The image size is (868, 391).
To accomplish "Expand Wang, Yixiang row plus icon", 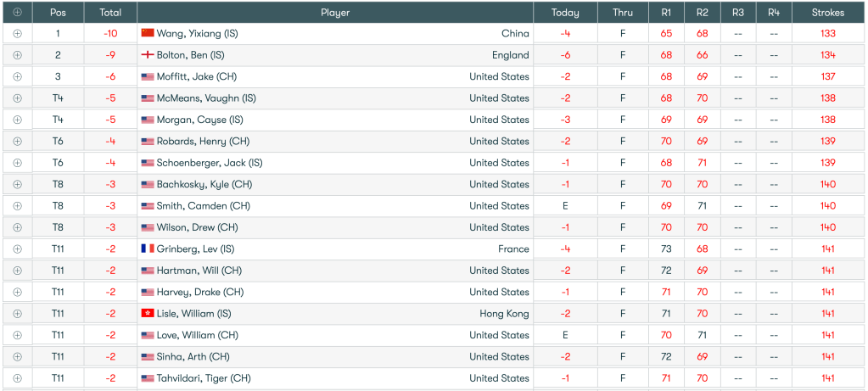I will pyautogui.click(x=17, y=34).
